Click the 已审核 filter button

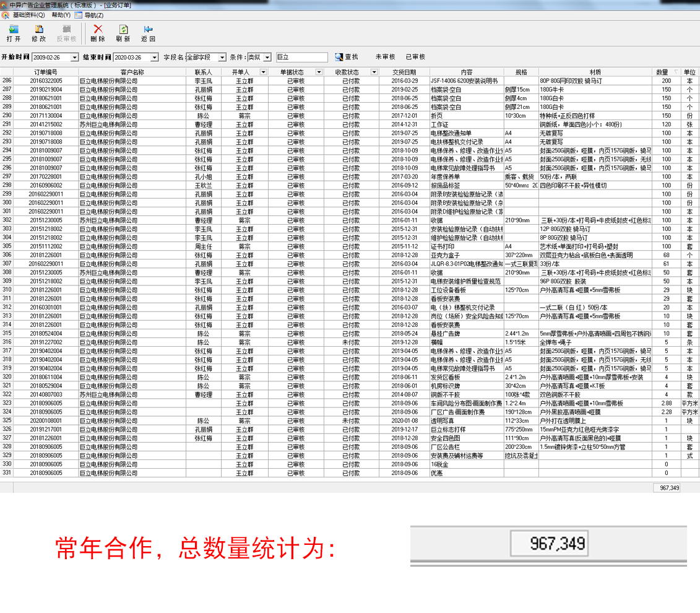coord(416,57)
